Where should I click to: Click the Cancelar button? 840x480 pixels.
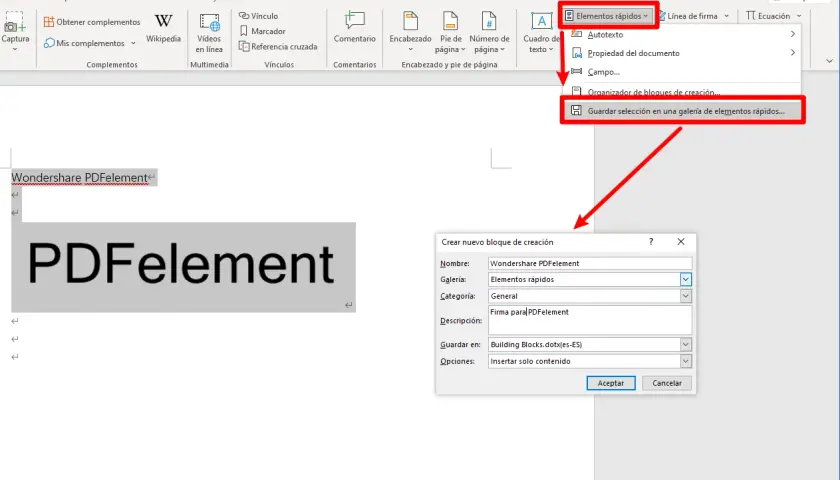[667, 383]
